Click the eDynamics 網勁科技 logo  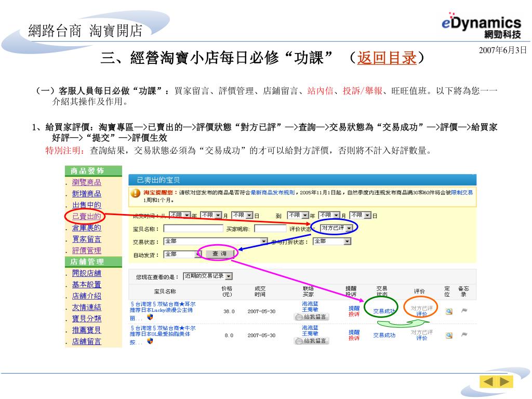(x=482, y=25)
